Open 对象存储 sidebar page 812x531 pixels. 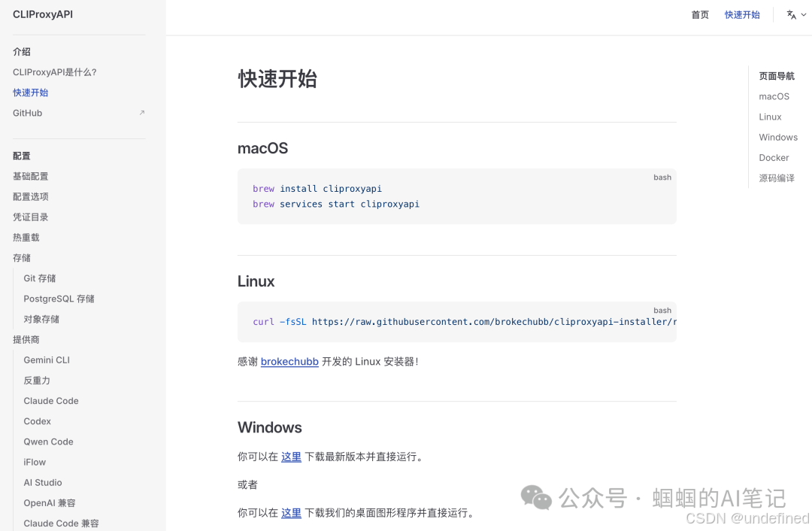pyautogui.click(x=41, y=319)
